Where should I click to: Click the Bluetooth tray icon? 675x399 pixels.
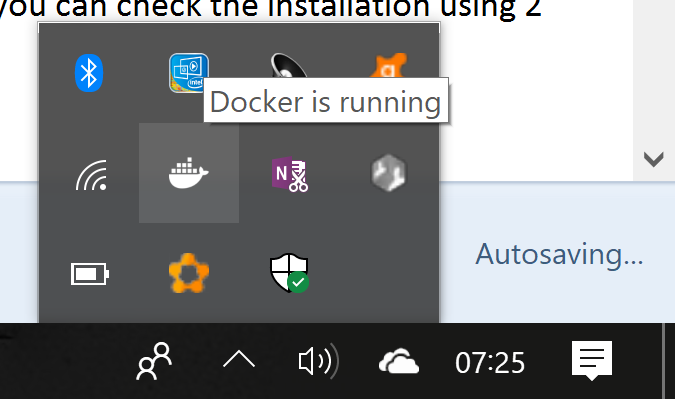click(89, 73)
